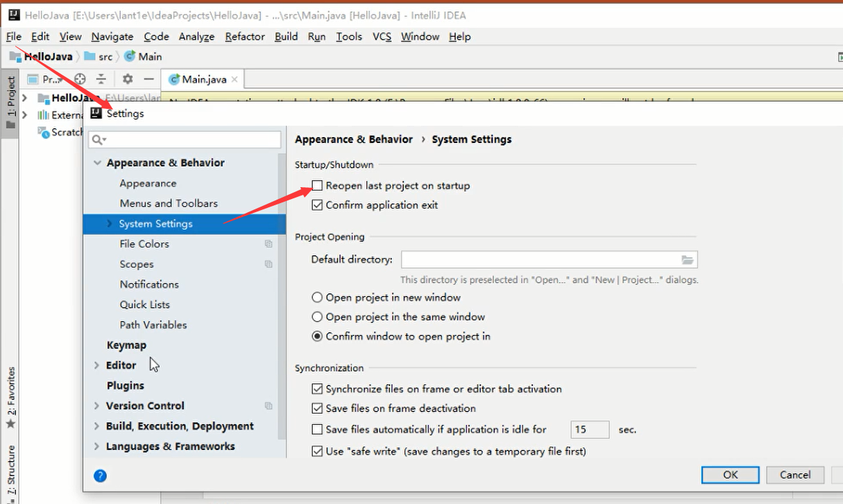Screen dimensions: 843x504
Task: Open the Window menu
Action: (x=420, y=37)
